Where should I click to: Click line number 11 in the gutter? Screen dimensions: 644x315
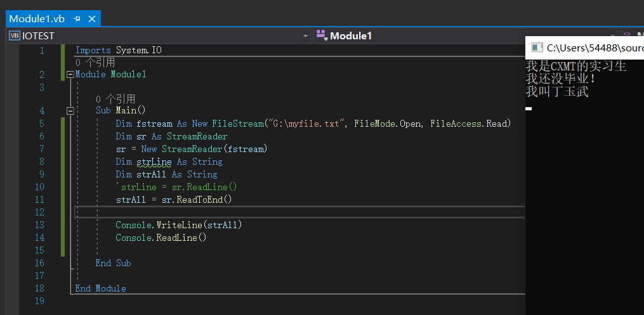coord(39,200)
